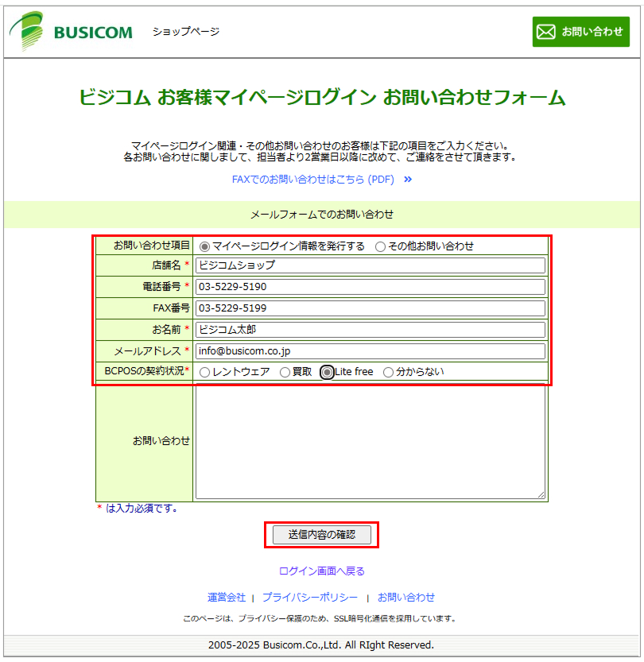Open the プライバシーポリシー footer link
Image resolution: width=644 pixels, height=662 pixels.
point(310,598)
